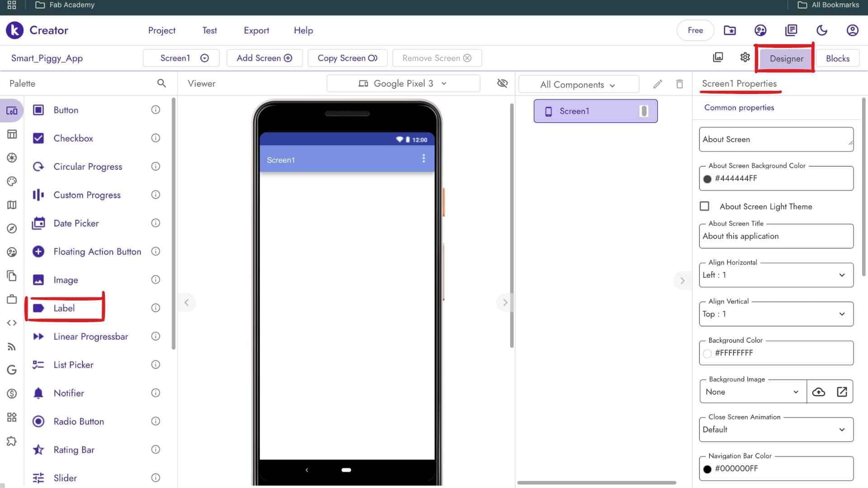Select the Layout palette category icon

(12, 134)
